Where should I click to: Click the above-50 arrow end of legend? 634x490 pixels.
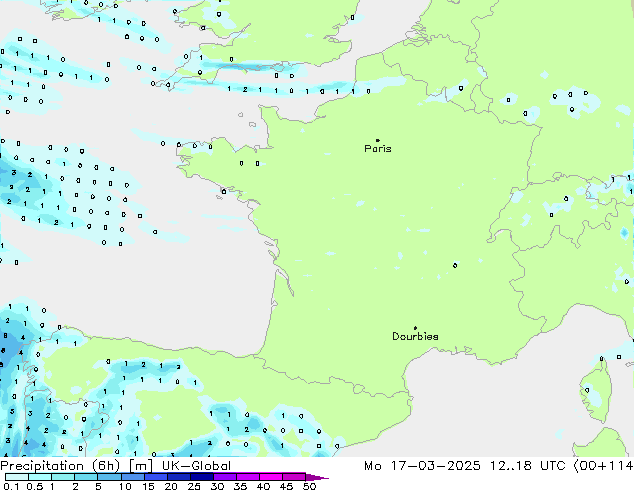[317, 477]
